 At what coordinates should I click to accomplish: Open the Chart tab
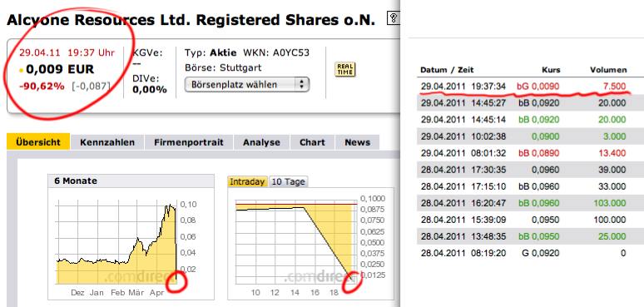[312, 142]
